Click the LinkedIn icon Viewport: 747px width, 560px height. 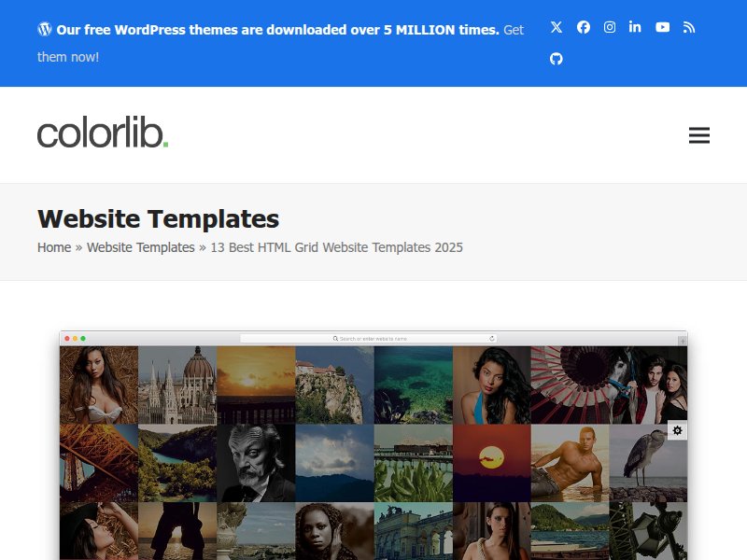(x=635, y=27)
